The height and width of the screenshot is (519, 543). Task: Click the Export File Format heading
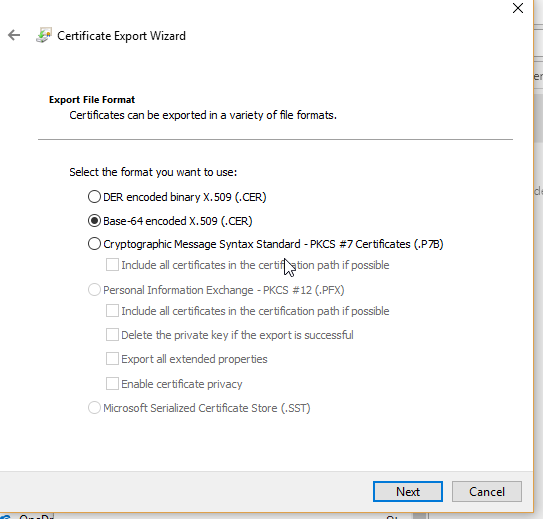click(x=92, y=100)
